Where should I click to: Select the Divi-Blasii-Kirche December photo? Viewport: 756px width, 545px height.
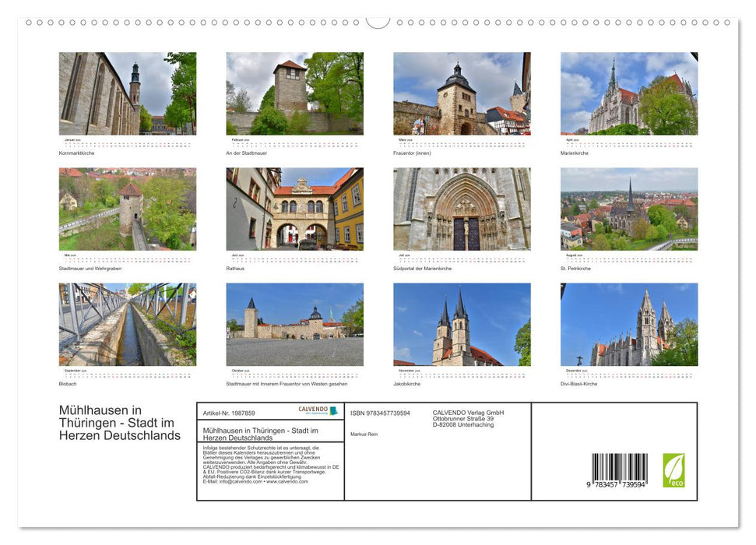[629, 323]
